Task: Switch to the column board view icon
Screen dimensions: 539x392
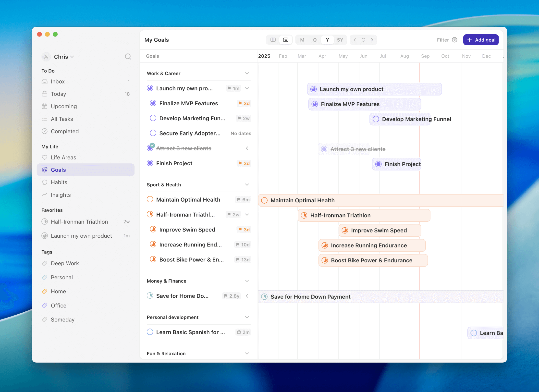Action: click(273, 40)
